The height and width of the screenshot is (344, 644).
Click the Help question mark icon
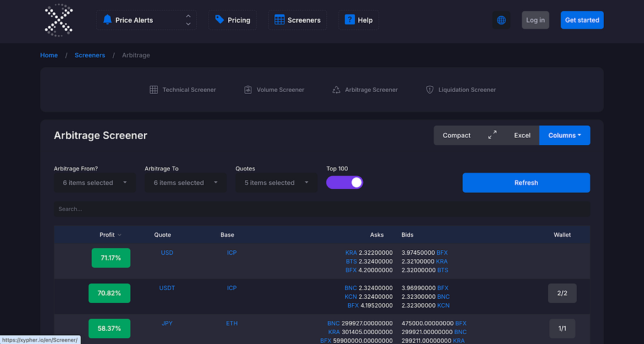(350, 19)
